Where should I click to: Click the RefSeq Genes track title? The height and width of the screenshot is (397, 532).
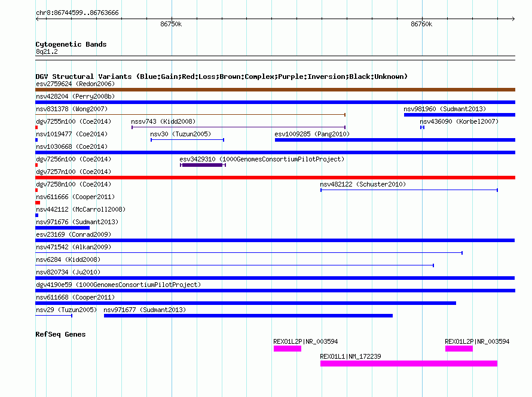click(60, 334)
